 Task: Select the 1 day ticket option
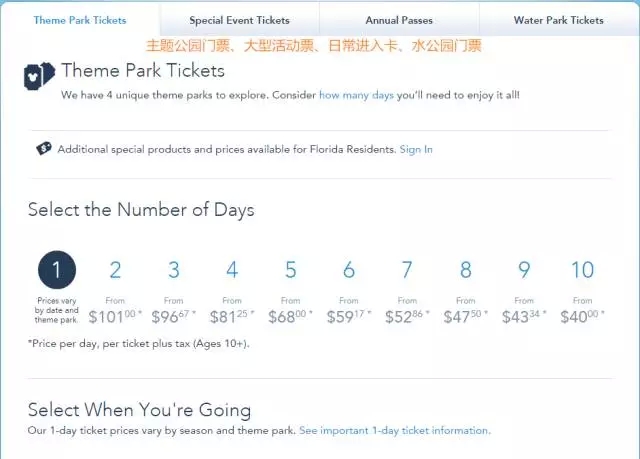pyautogui.click(x=57, y=270)
